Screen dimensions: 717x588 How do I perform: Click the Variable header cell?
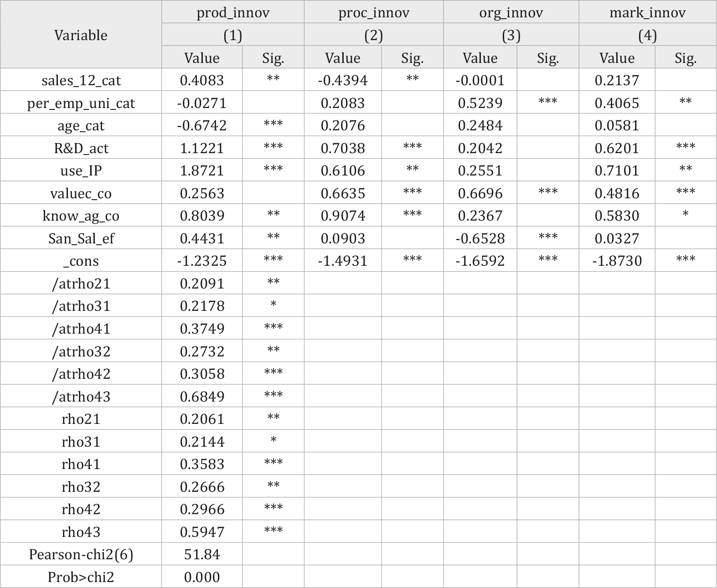(81, 35)
